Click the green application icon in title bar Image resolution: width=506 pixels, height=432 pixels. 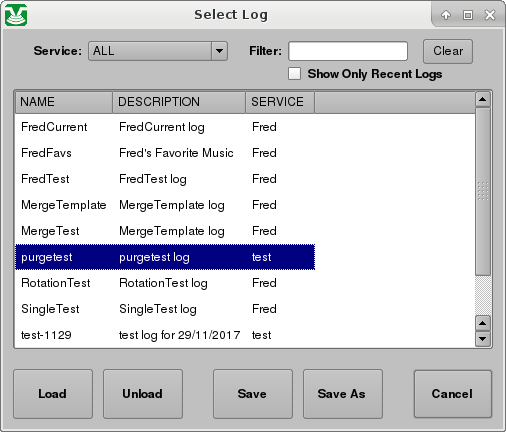(16, 15)
